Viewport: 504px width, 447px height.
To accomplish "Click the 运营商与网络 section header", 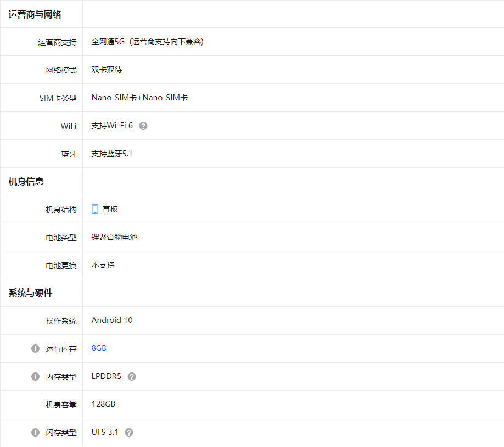I will [35, 15].
